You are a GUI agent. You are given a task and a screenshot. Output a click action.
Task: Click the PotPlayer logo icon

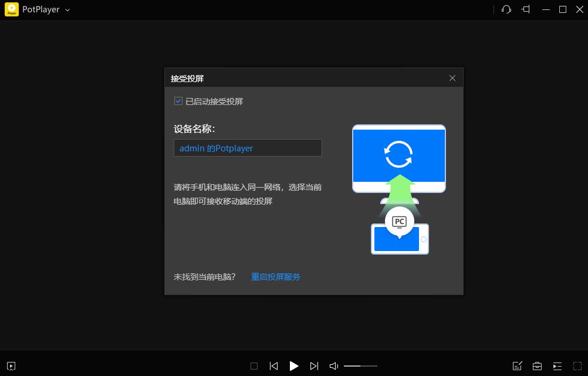click(x=11, y=9)
